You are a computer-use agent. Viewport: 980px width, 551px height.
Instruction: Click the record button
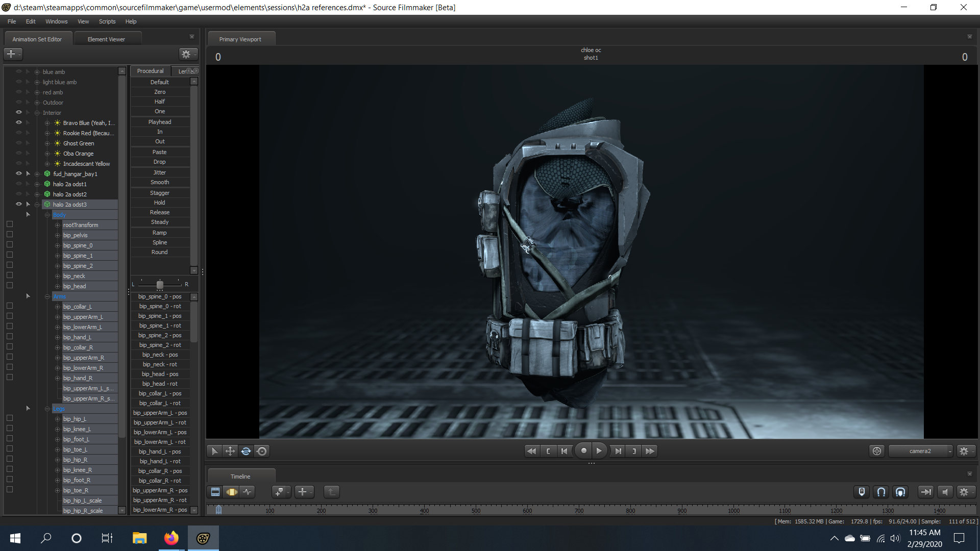pyautogui.click(x=583, y=450)
